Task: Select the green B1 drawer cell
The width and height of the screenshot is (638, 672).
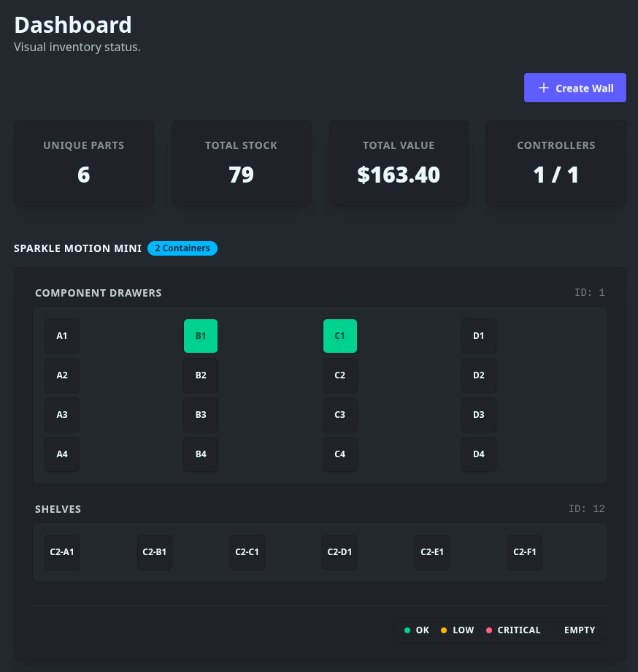Action: [x=201, y=336]
